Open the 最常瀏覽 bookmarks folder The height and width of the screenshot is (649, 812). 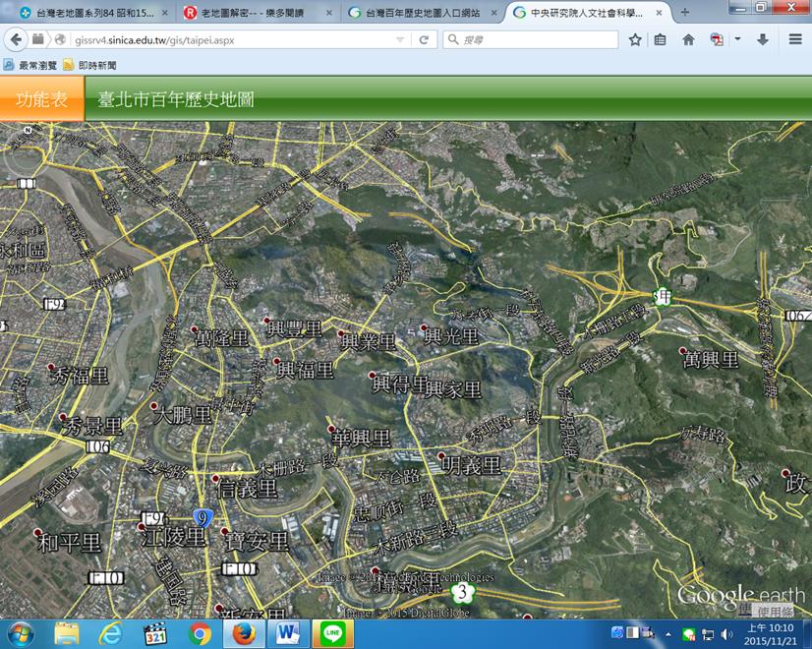(x=30, y=65)
